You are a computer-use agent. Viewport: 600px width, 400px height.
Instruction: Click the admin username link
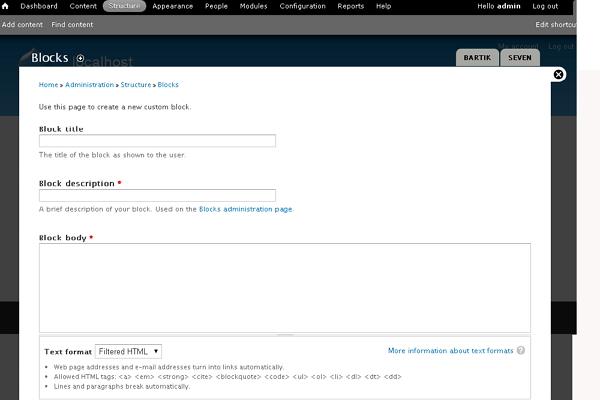[509, 6]
